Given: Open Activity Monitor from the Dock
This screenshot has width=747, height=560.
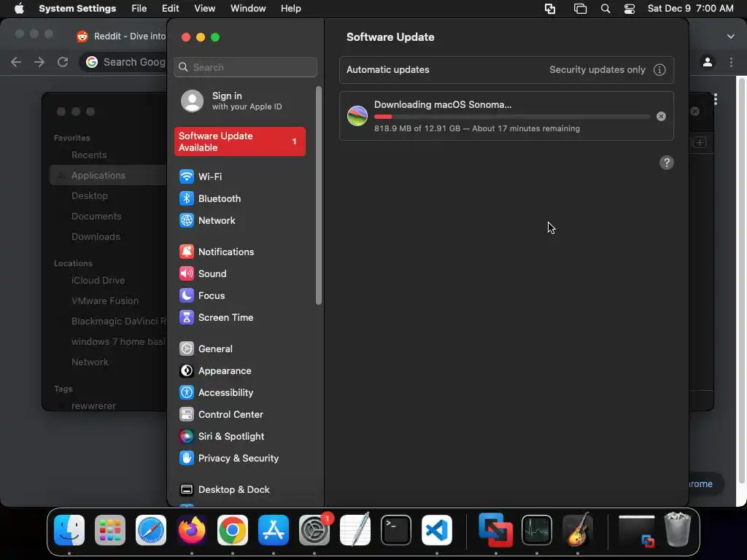Looking at the screenshot, I should 537,530.
